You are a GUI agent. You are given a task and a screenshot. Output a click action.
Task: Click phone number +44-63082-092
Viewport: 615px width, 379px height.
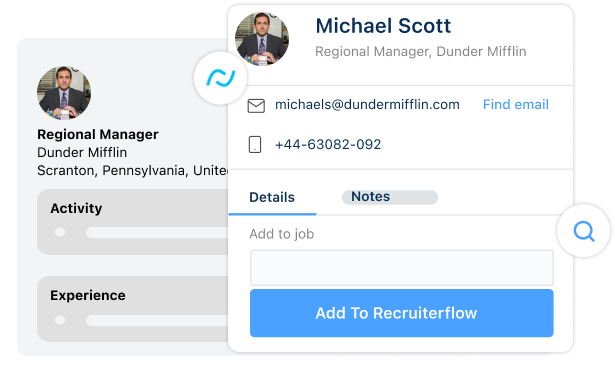[x=328, y=144]
